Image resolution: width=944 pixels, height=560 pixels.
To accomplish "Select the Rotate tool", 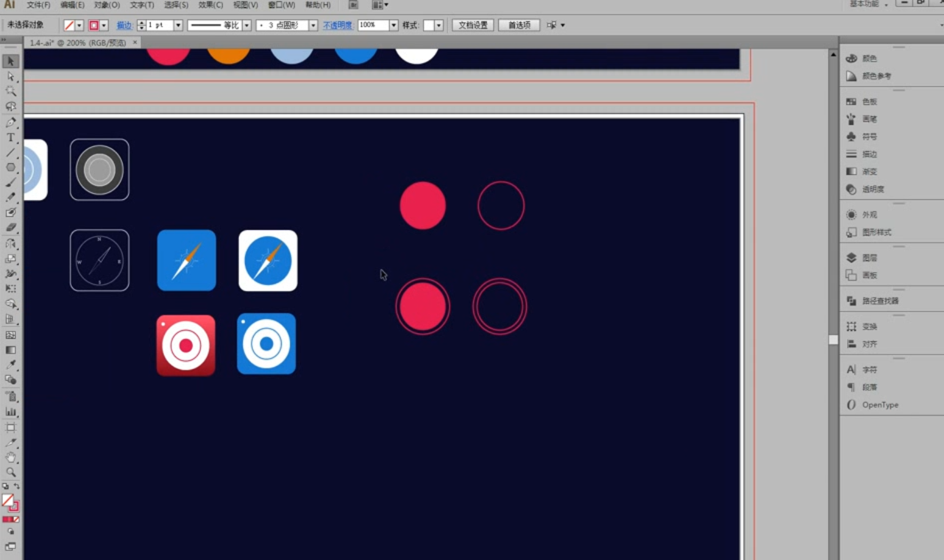I will point(10,244).
